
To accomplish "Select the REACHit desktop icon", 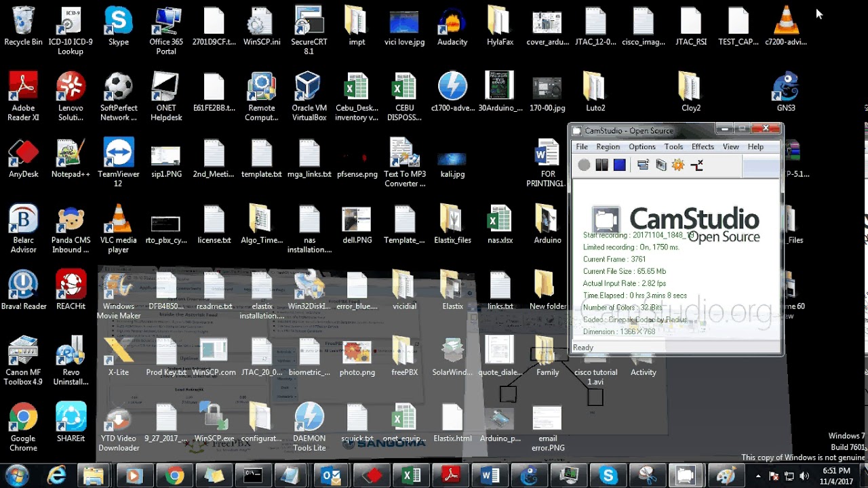I will 71,290.
